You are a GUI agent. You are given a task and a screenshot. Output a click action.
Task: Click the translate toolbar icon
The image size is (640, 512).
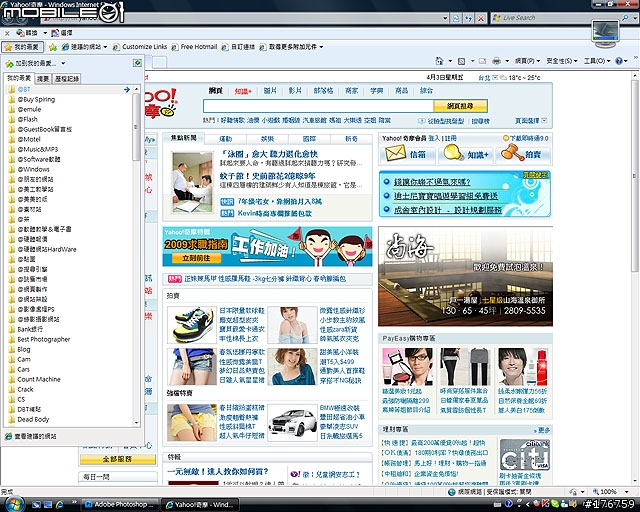[x=20, y=33]
